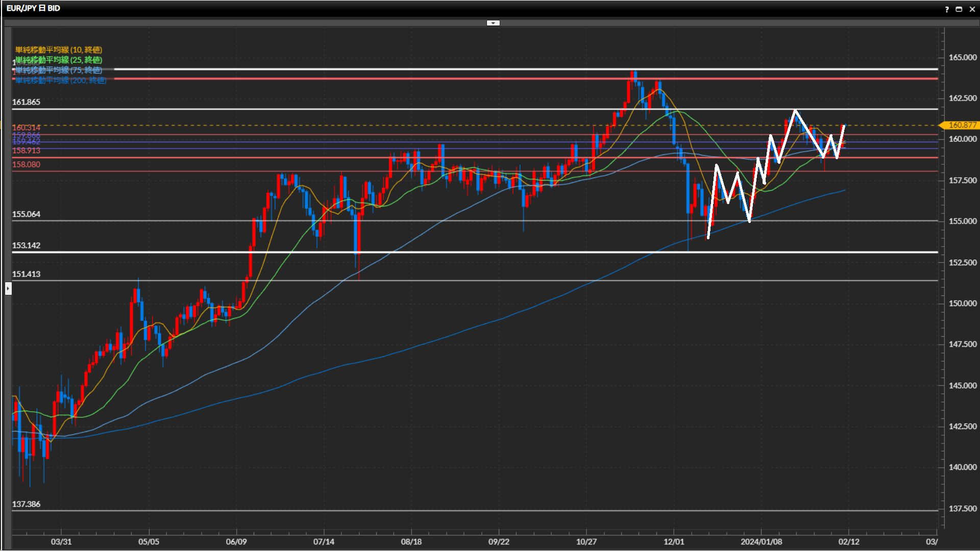Click the 160.877 current price tag
The image size is (980, 551).
tap(962, 125)
